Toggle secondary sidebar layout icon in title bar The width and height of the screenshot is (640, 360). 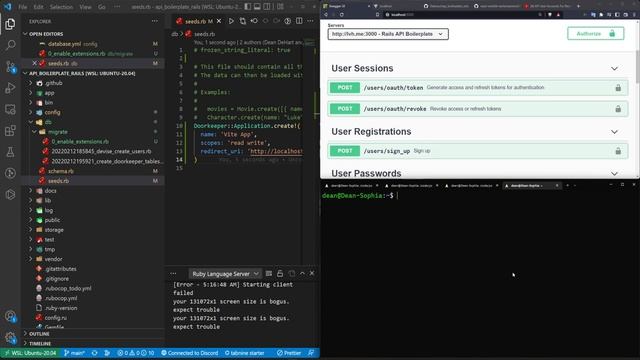(267, 7)
